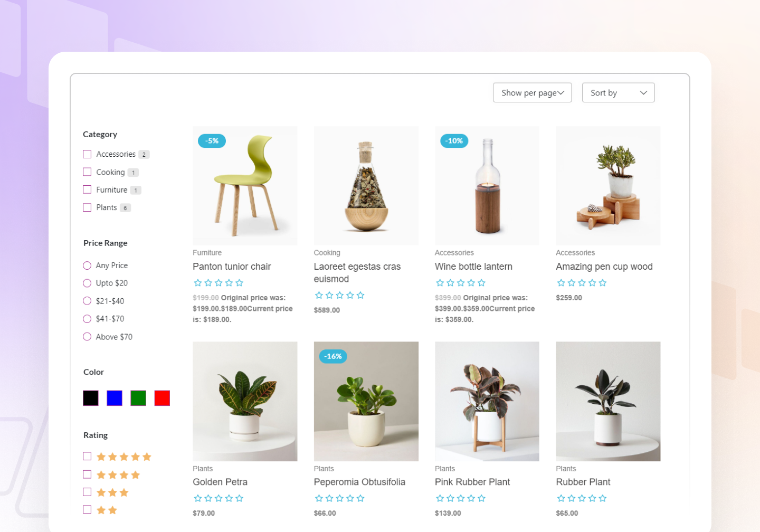
Task: Open the Show per page dropdown
Action: click(x=533, y=92)
